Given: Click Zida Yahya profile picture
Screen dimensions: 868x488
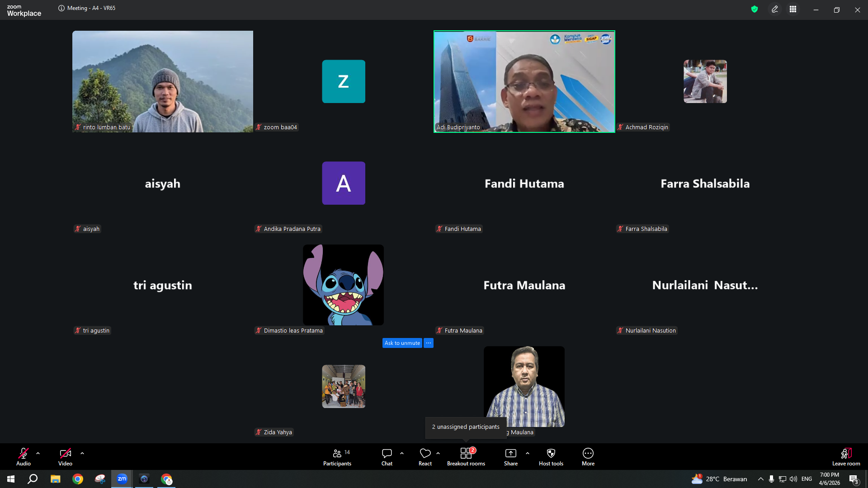Looking at the screenshot, I should tap(344, 386).
